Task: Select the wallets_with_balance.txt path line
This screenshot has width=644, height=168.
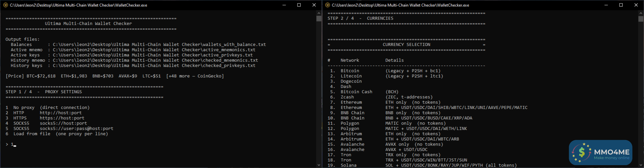Action: [138, 44]
